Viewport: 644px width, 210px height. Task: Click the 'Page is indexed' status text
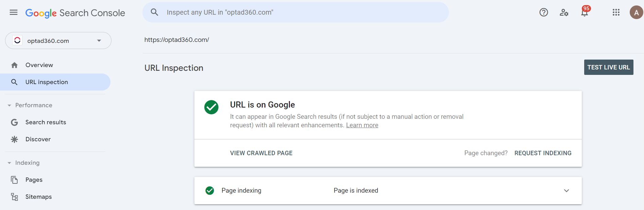point(356,191)
